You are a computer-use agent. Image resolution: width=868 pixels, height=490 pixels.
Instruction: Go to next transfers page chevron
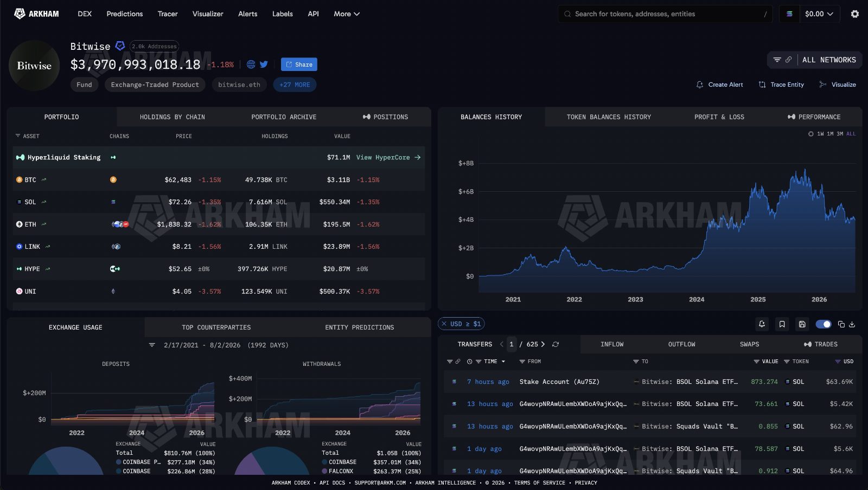pyautogui.click(x=542, y=344)
